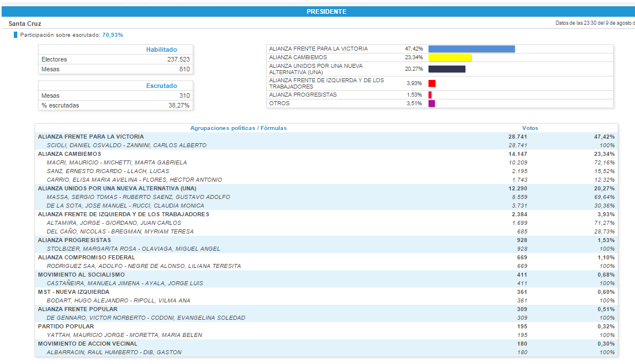Select the dark navy UNA percentage bar
This screenshot has height=364, width=635.
[447, 69]
